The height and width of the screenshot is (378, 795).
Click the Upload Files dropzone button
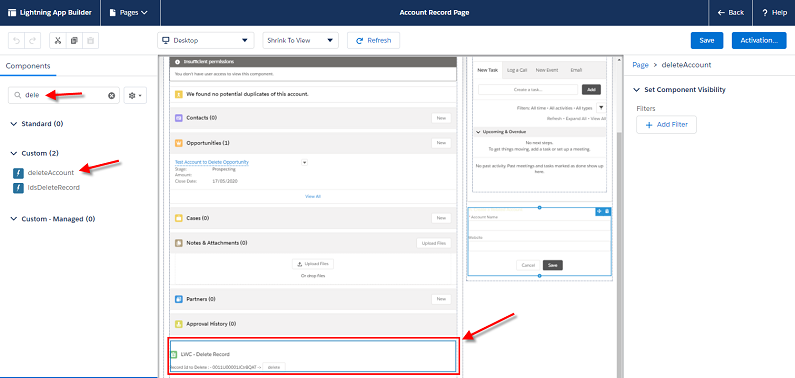pos(313,264)
